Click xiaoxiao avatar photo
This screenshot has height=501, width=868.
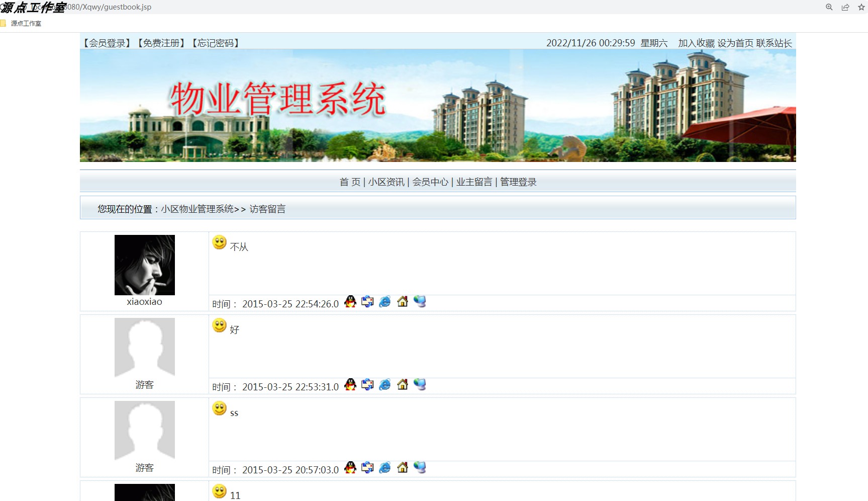(145, 265)
